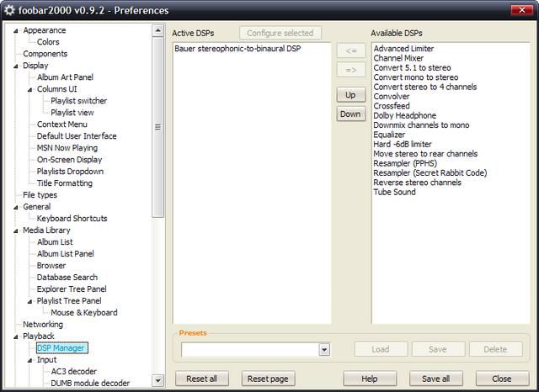Open the Presets dropdown arrow
Viewport: 539px width, 392px height.
pyautogui.click(x=324, y=350)
